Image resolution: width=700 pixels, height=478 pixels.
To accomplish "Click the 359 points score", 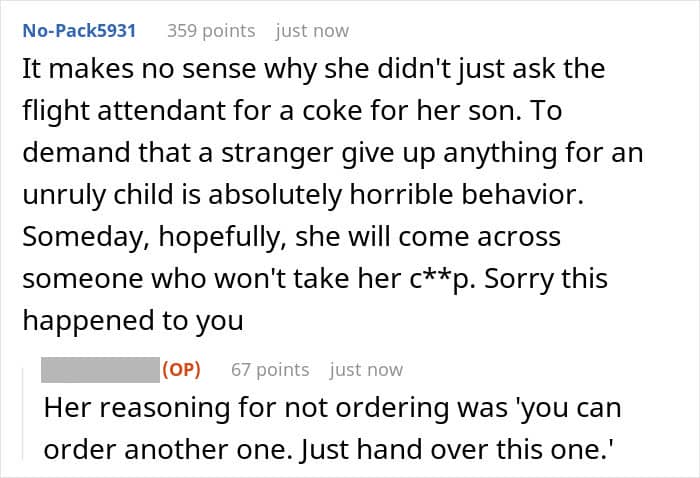I will tap(211, 31).
